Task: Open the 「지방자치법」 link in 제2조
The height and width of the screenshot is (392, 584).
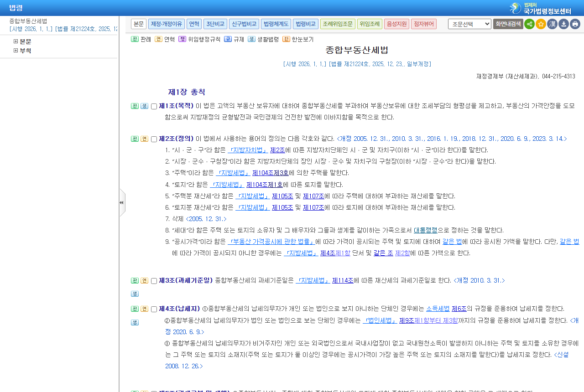Action: pyautogui.click(x=248, y=150)
